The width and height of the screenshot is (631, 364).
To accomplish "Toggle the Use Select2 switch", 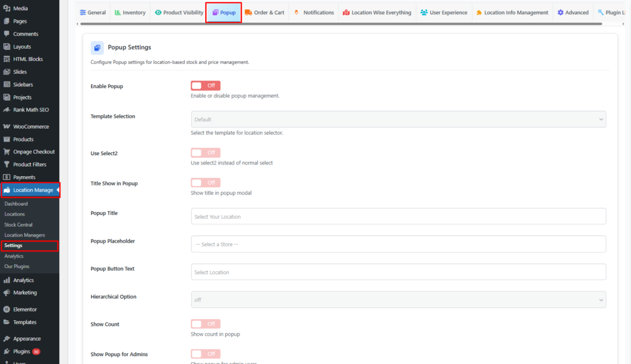I will 205,153.
